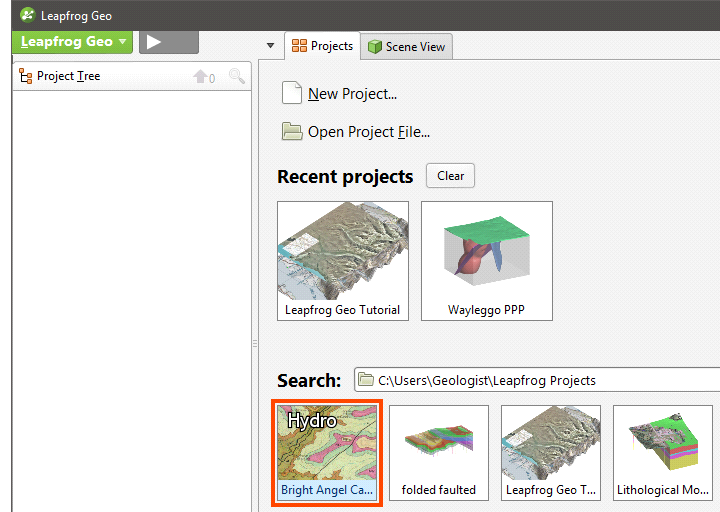Image resolution: width=720 pixels, height=512 pixels.
Task: Click the up-arrow processing queue icon
Action: (x=200, y=76)
